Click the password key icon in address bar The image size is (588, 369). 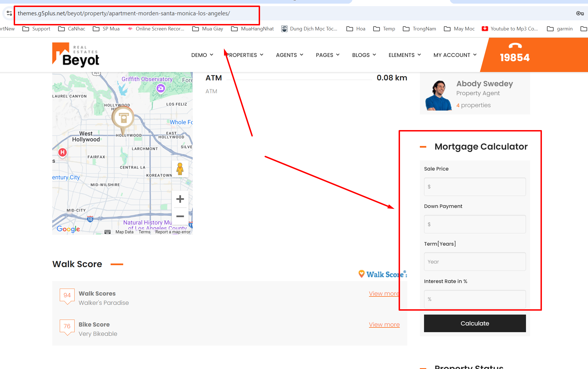[x=580, y=13]
